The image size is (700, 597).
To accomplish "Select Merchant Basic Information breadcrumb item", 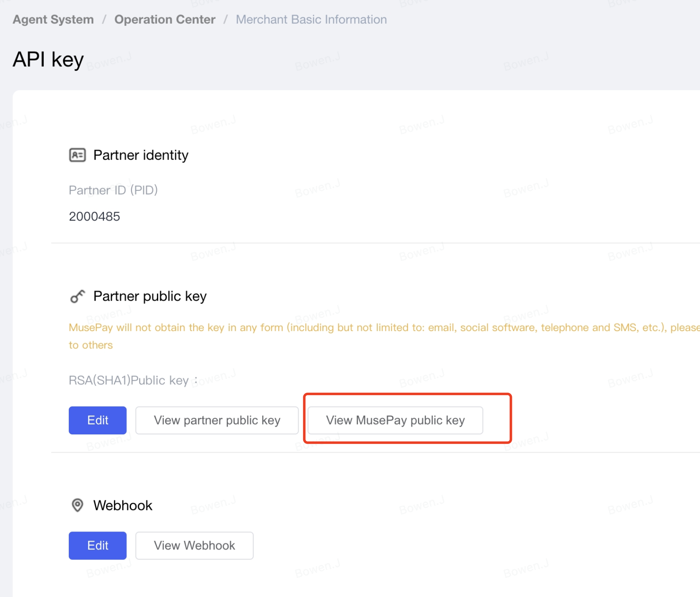I will tap(311, 20).
